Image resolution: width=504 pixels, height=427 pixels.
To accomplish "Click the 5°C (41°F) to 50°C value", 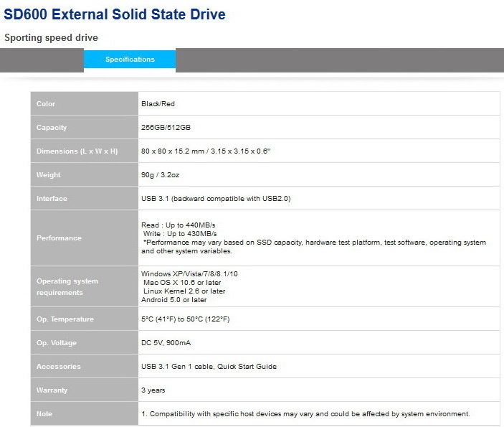I will 186,319.
